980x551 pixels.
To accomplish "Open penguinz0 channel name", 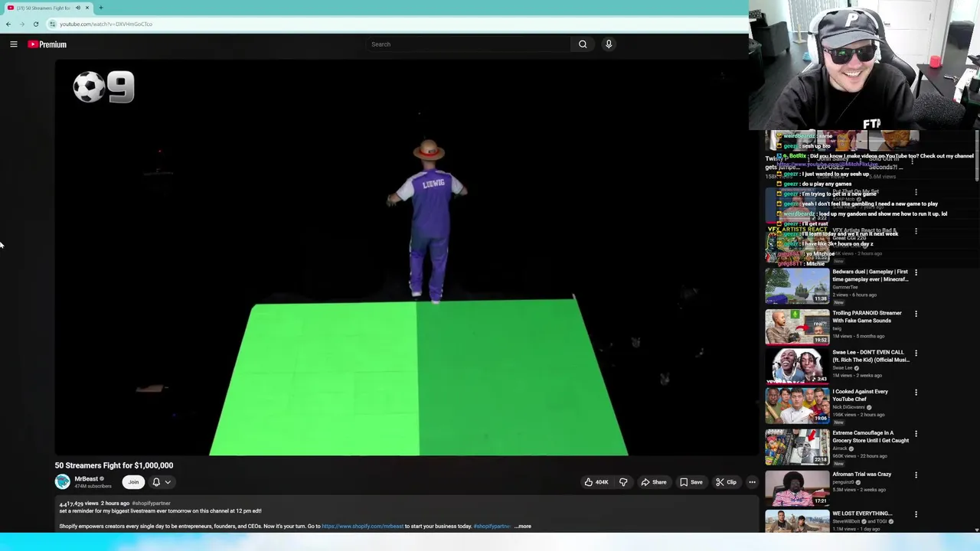I will click(844, 482).
